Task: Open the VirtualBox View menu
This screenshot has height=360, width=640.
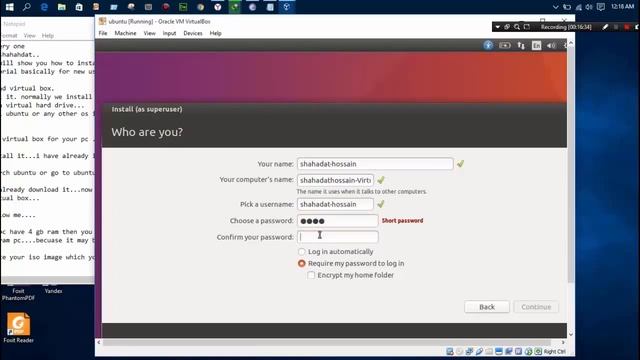Action: 149,33
